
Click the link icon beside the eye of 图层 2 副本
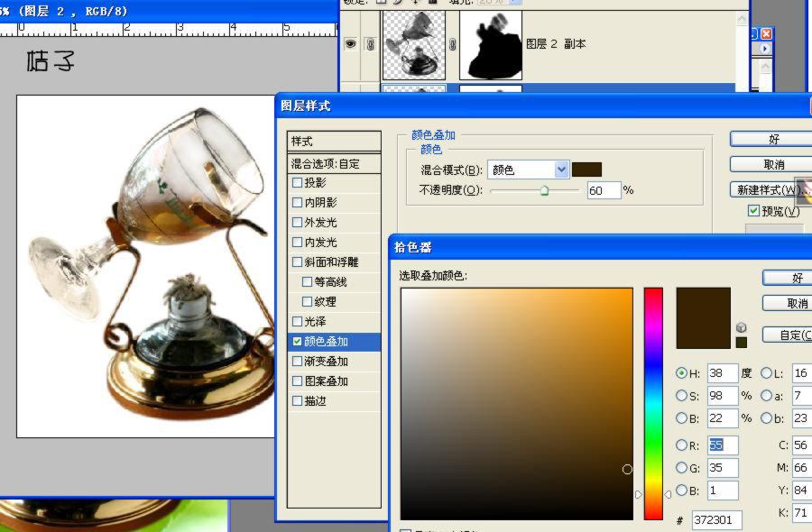pos(370,44)
